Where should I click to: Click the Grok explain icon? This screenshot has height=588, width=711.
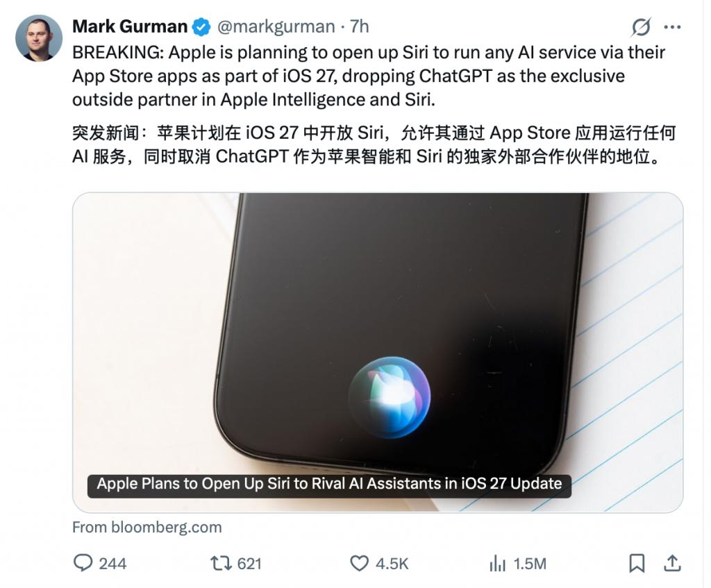coord(641,27)
